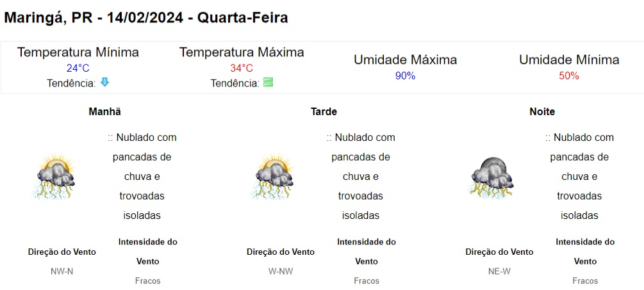Select the Manhã period heading

tap(104, 111)
